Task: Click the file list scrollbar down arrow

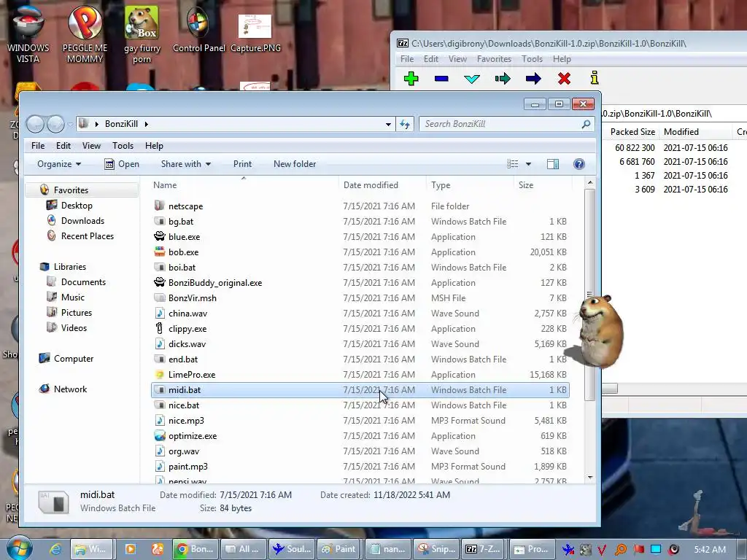Action: click(590, 477)
